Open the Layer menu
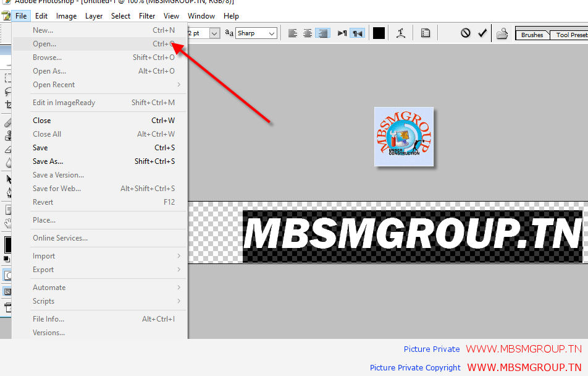This screenshot has width=588, height=376. pyautogui.click(x=94, y=16)
